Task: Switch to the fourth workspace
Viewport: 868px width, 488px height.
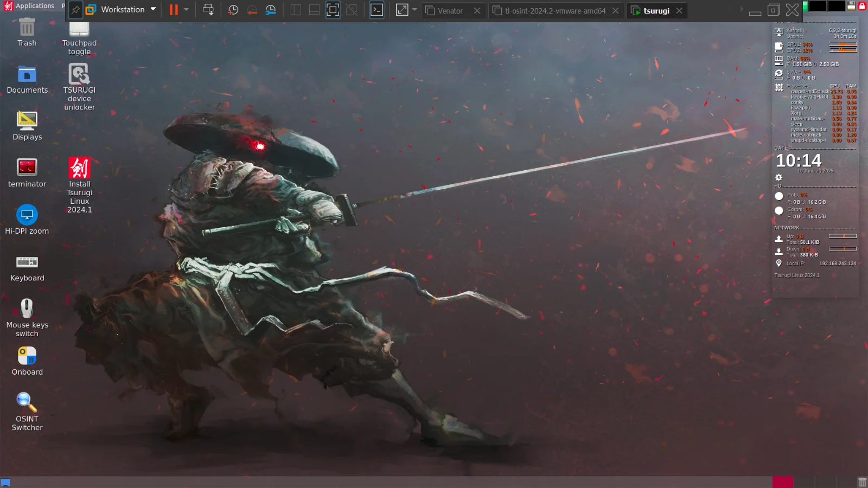Action: [x=846, y=482]
